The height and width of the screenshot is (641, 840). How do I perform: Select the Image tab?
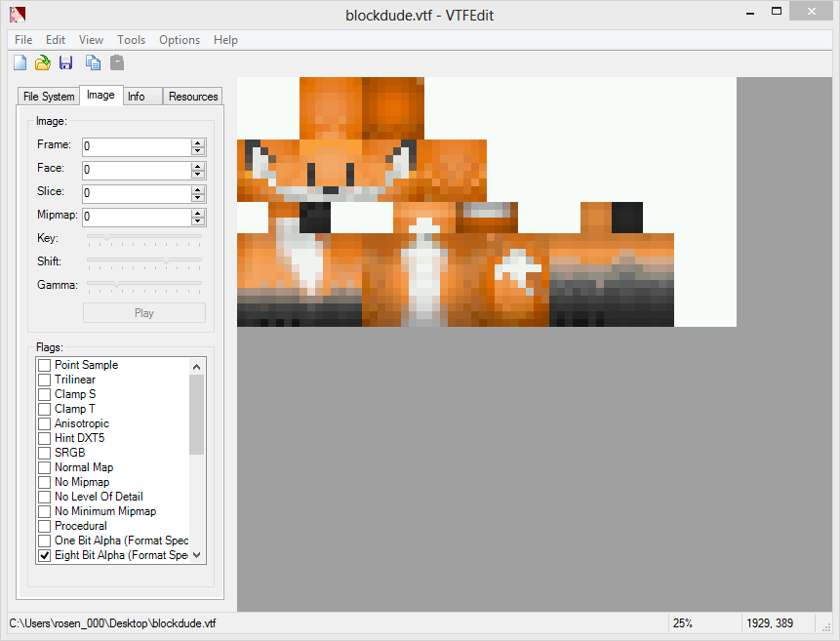pyautogui.click(x=100, y=95)
